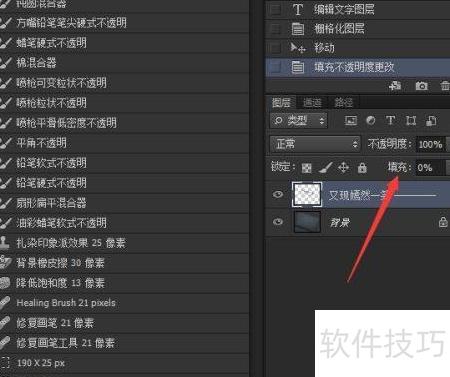Image resolution: width=450 pixels, height=377 pixels.
Task: Click the camera new snapshot icon
Action: (421, 86)
